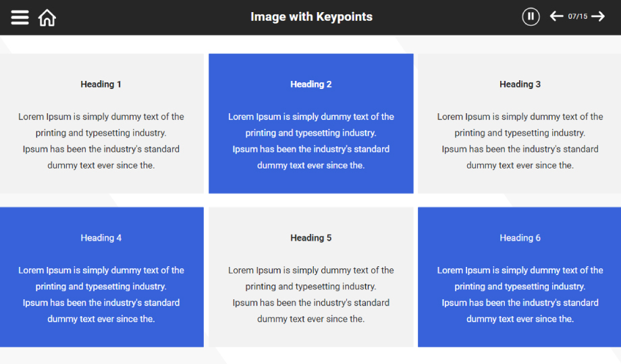Click the body text under Heading 5
Image resolution: width=621 pixels, height=364 pixels.
311,295
